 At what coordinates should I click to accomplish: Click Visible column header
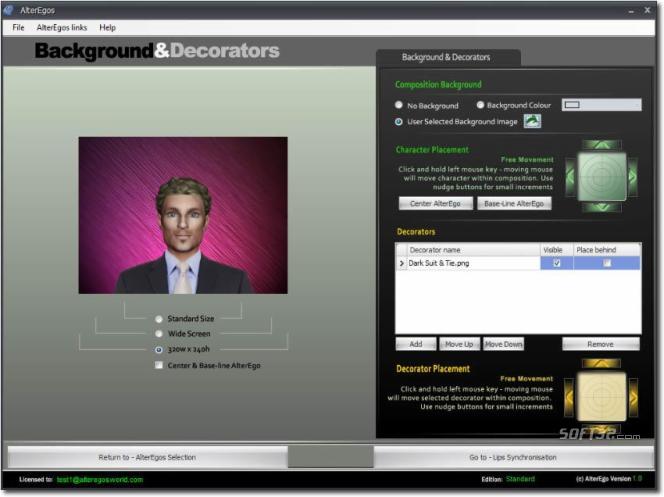[x=557, y=250]
